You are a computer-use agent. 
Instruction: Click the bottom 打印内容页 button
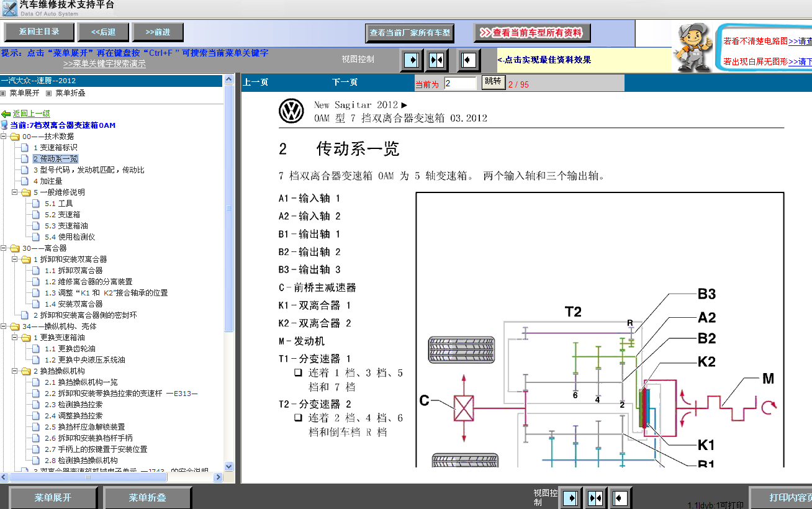click(781, 498)
